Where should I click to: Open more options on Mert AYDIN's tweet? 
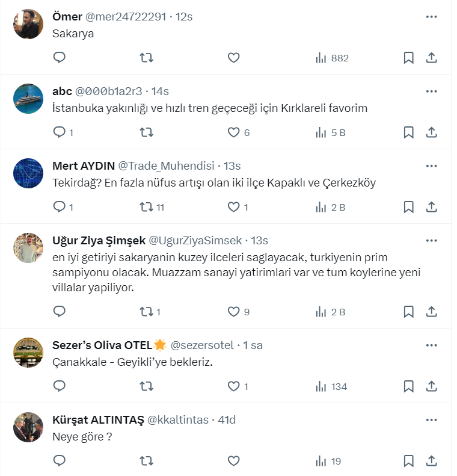pyautogui.click(x=431, y=166)
